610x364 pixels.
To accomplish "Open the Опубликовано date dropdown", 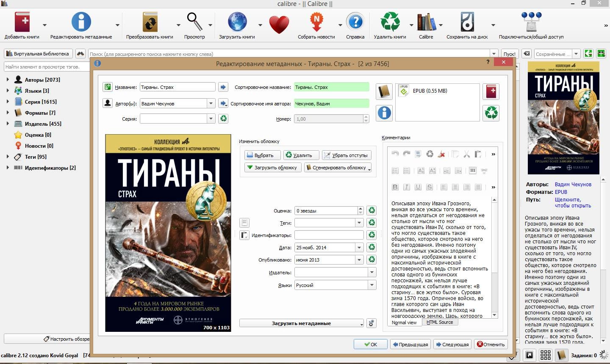I will [359, 260].
